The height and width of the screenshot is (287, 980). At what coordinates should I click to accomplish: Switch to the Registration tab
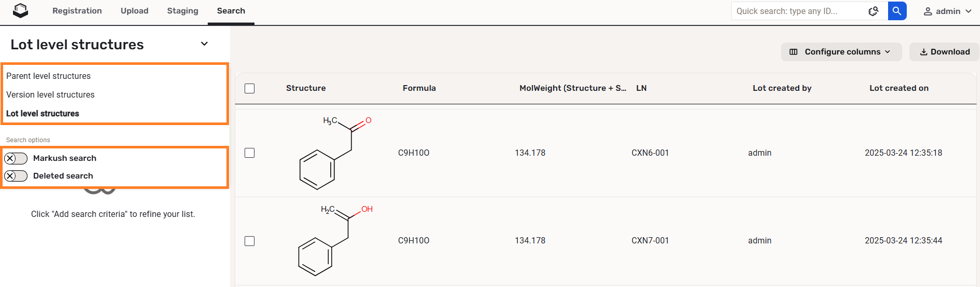[77, 11]
